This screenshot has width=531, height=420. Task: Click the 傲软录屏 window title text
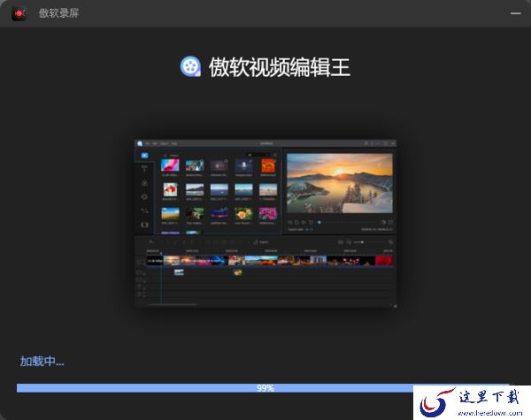[58, 13]
